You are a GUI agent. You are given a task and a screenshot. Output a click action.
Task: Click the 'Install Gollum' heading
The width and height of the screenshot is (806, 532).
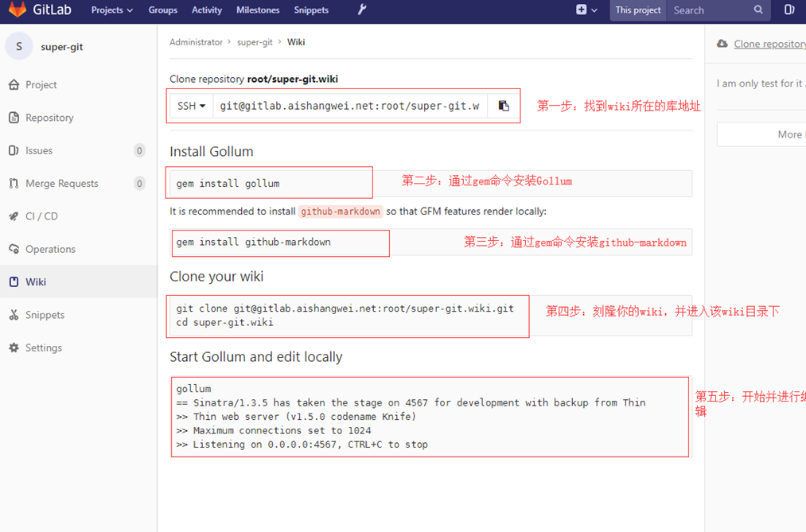[x=212, y=151]
